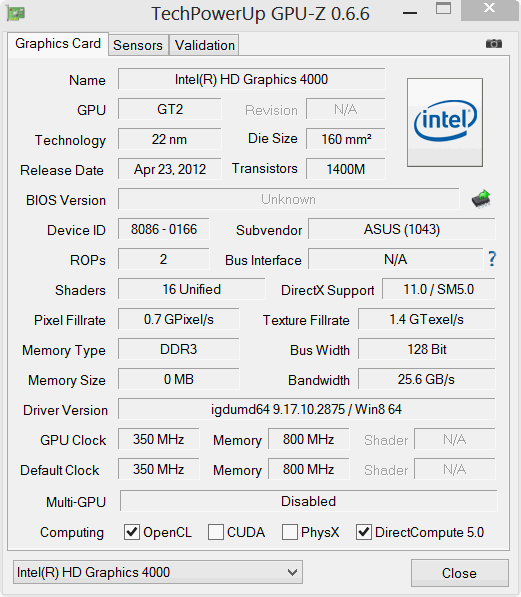Viewport: 521px width, 597px height.
Task: Click the Bus Interface question mark
Action: pyautogui.click(x=492, y=259)
